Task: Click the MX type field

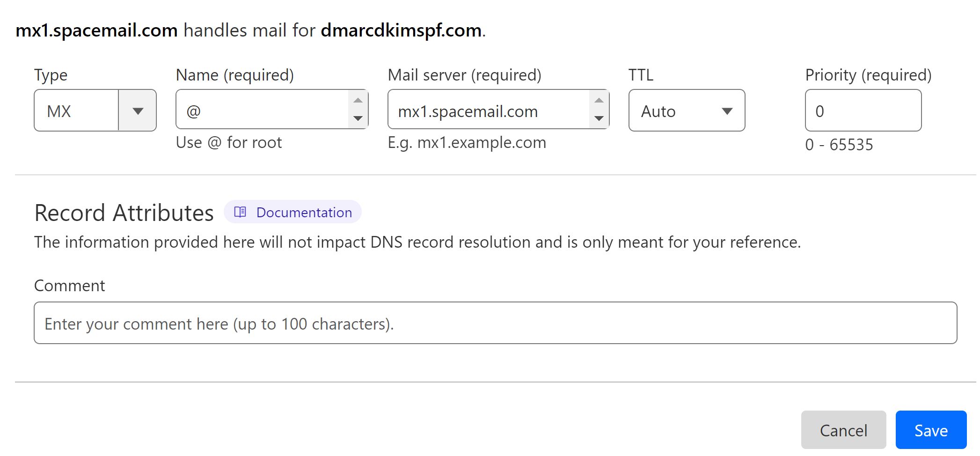Action: (x=76, y=111)
